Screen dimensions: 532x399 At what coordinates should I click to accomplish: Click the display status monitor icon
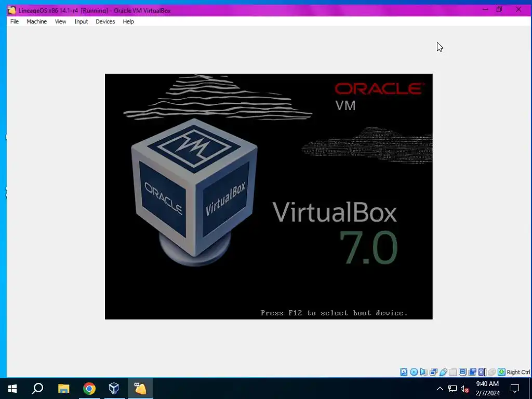(462, 372)
